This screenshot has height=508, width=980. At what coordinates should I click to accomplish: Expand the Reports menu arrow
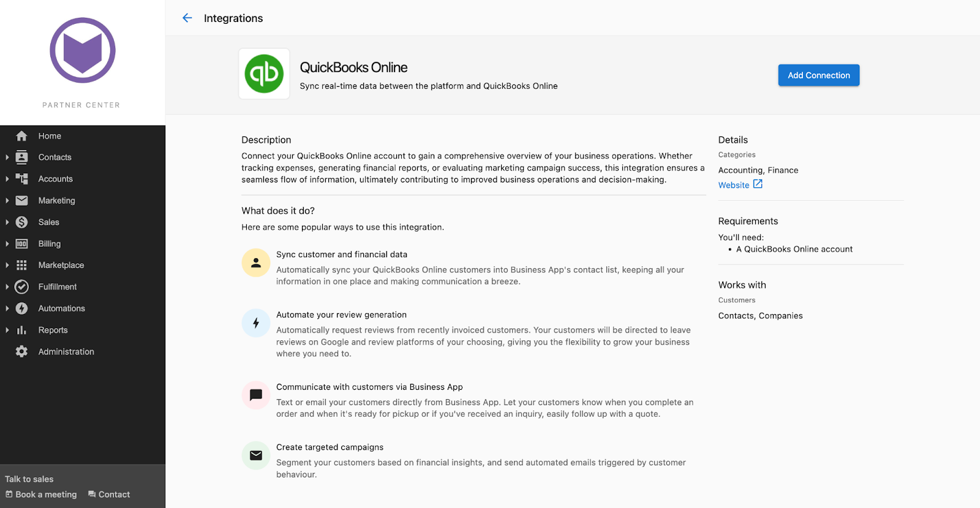(7, 330)
